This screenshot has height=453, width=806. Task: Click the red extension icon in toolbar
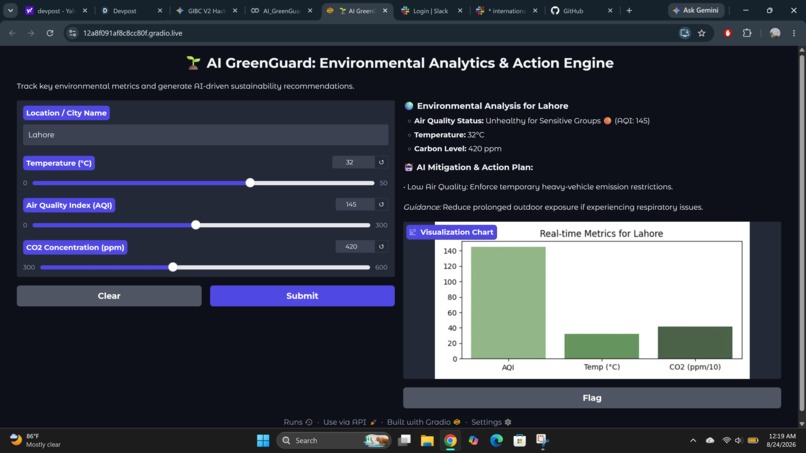coord(727,33)
